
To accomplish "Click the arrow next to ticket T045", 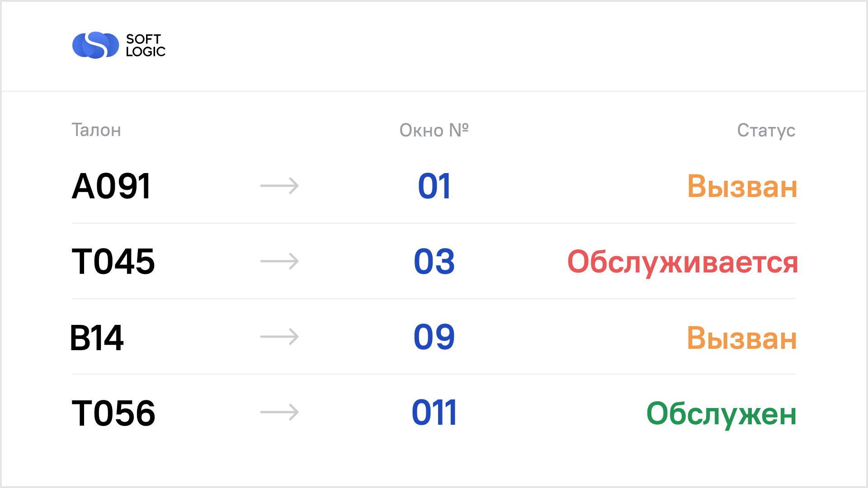I will [279, 261].
